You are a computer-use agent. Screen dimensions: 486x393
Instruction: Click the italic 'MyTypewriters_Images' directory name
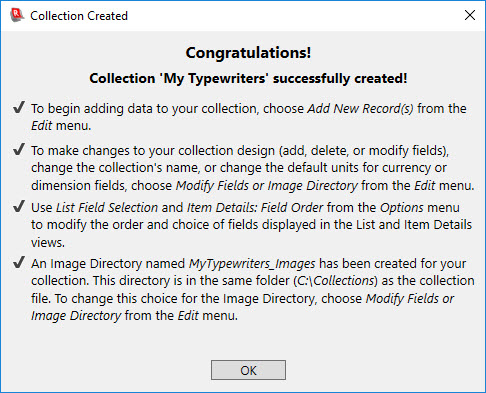[252, 264]
